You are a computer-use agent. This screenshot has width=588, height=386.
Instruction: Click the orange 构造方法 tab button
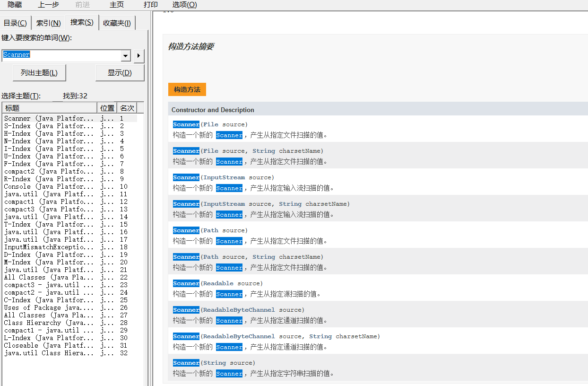187,89
